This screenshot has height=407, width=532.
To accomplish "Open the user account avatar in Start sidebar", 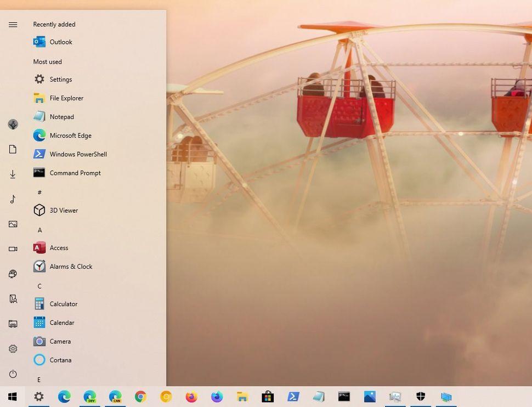I will pyautogui.click(x=13, y=125).
